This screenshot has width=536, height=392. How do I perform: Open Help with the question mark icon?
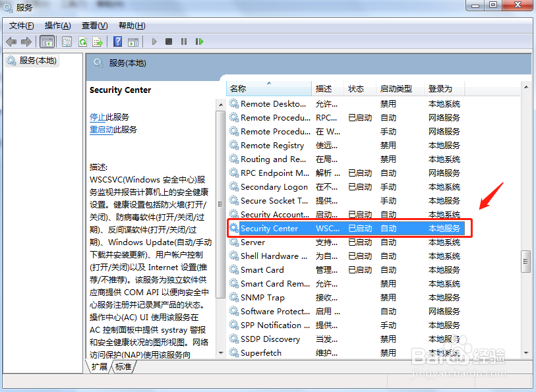pyautogui.click(x=117, y=41)
